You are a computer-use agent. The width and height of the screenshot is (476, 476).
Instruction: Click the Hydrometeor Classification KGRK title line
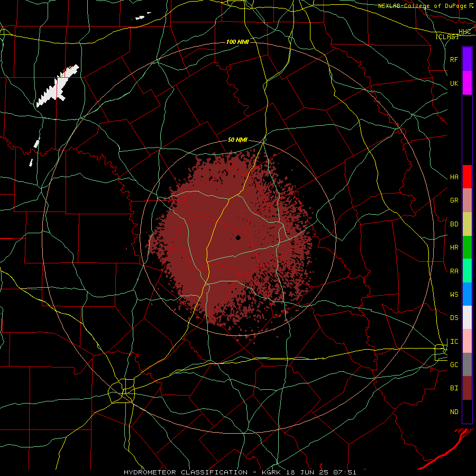240,472
